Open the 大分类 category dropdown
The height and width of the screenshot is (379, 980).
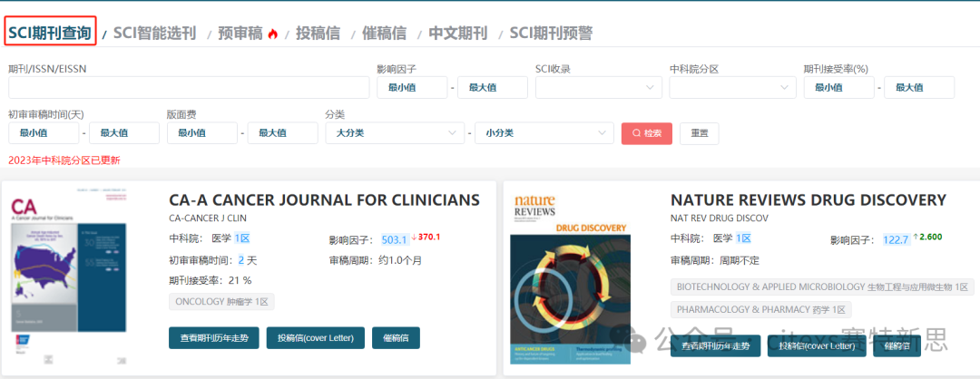coord(395,133)
